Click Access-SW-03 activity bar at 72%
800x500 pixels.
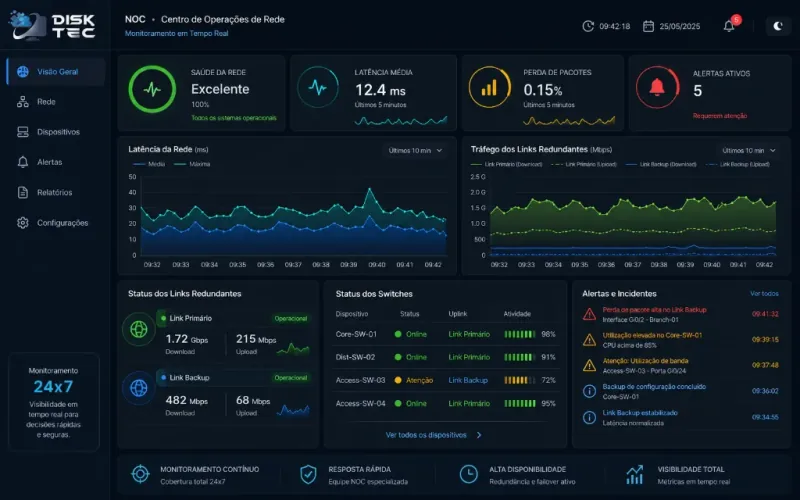pos(519,380)
